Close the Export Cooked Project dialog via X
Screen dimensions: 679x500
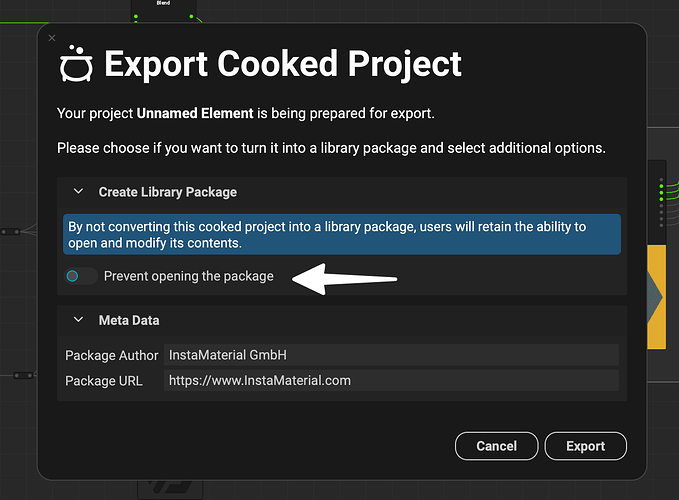tap(52, 38)
